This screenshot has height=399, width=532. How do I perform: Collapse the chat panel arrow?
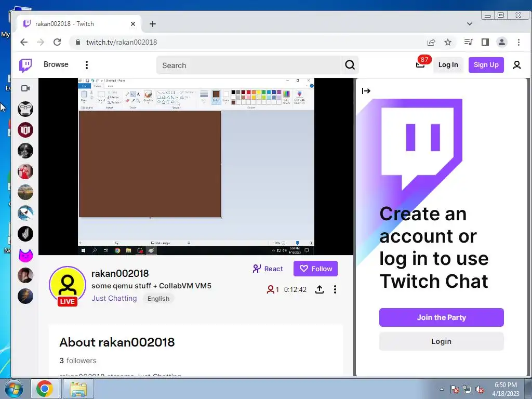(x=366, y=91)
